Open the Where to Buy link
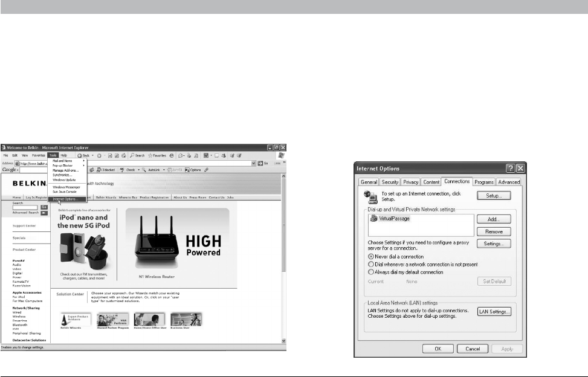588x377 pixels. click(x=128, y=197)
